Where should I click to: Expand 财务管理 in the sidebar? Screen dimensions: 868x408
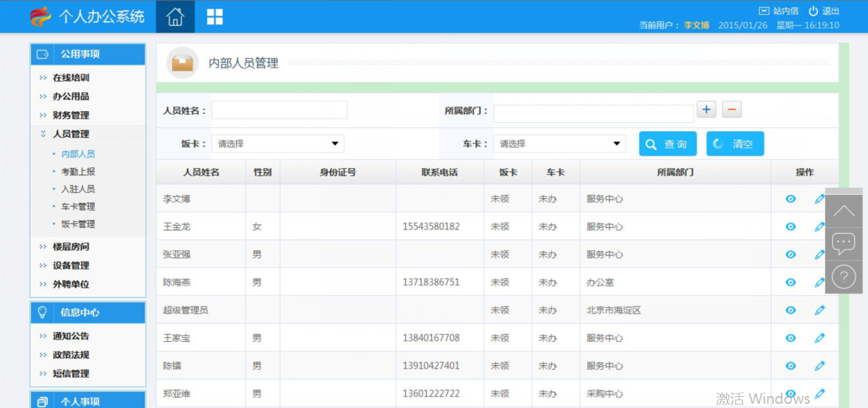(x=70, y=115)
